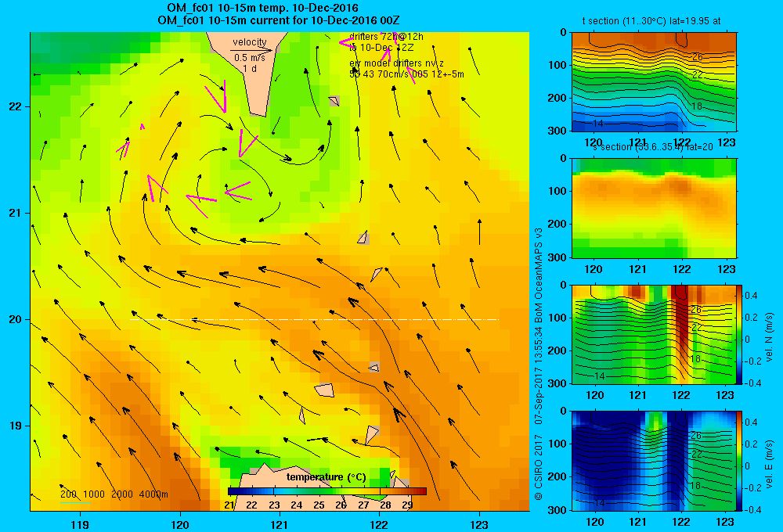Click the subtitle 'OM_fc01 10-15m current for 10-Dec-2016 00Z'
Viewport: 783px width, 532px height.
[279, 20]
